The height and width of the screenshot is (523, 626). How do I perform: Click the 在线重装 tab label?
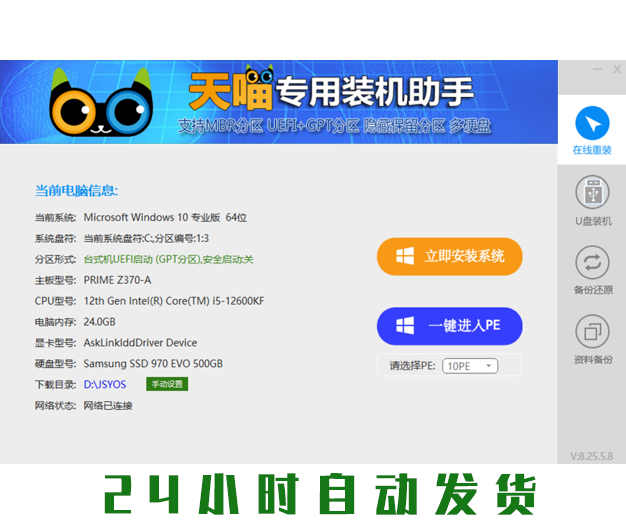[x=592, y=150]
